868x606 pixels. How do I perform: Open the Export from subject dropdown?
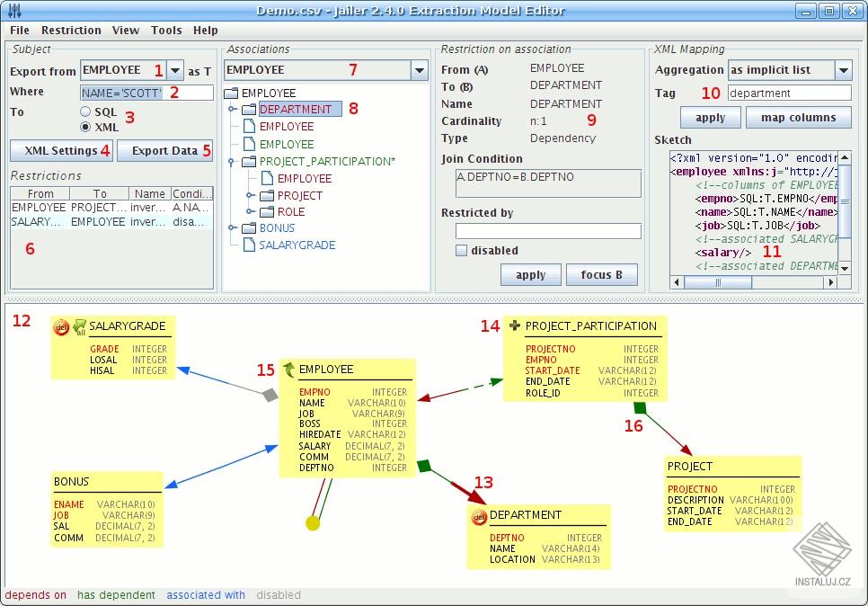[x=175, y=70]
